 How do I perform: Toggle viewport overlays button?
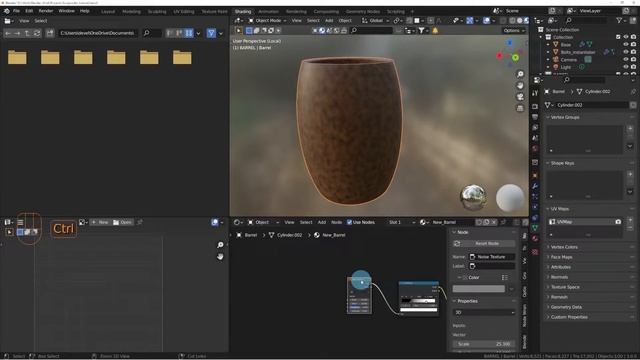pyautogui.click(x=486, y=20)
